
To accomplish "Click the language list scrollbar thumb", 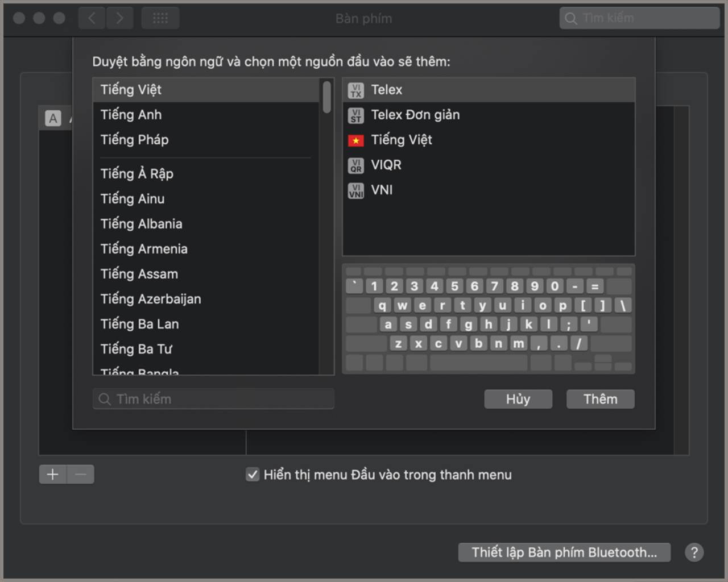I will 326,97.
